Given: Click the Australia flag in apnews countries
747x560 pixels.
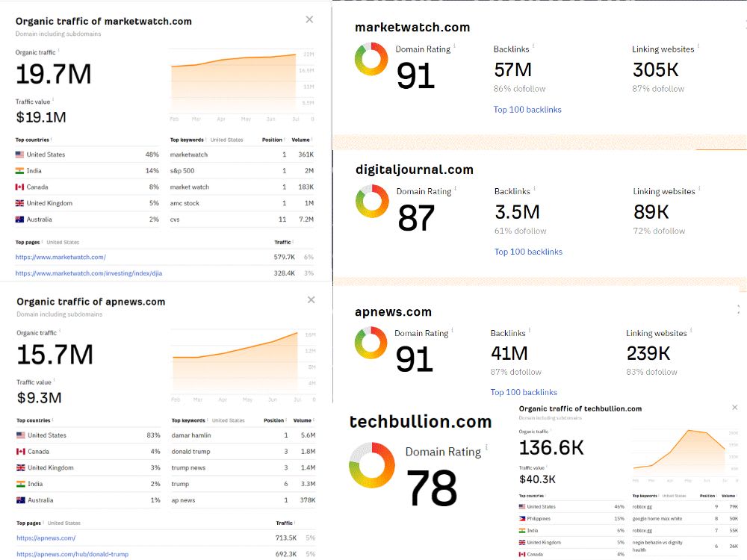Looking at the screenshot, I should (20, 500).
